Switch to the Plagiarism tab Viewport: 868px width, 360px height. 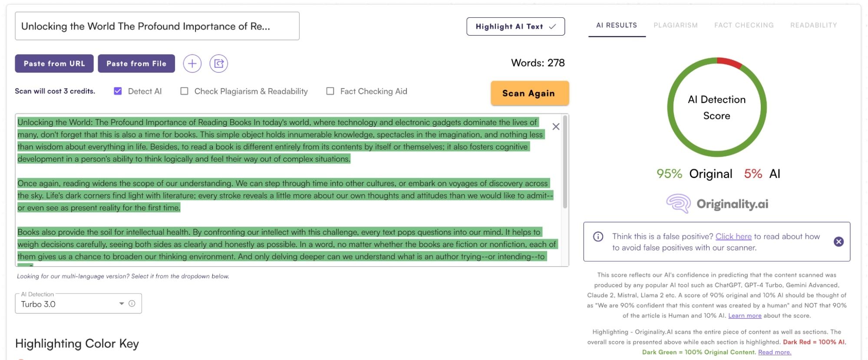[675, 25]
